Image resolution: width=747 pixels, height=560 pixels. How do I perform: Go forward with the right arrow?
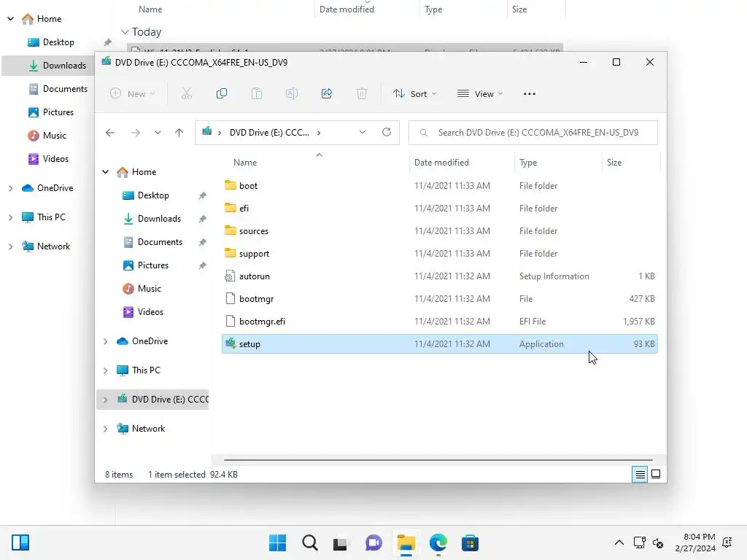[x=136, y=133]
